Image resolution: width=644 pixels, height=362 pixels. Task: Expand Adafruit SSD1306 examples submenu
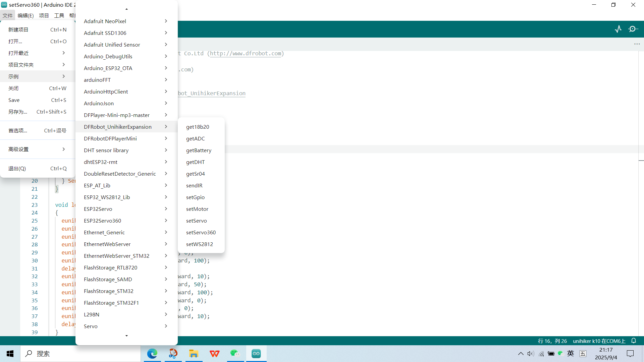pyautogui.click(x=126, y=33)
